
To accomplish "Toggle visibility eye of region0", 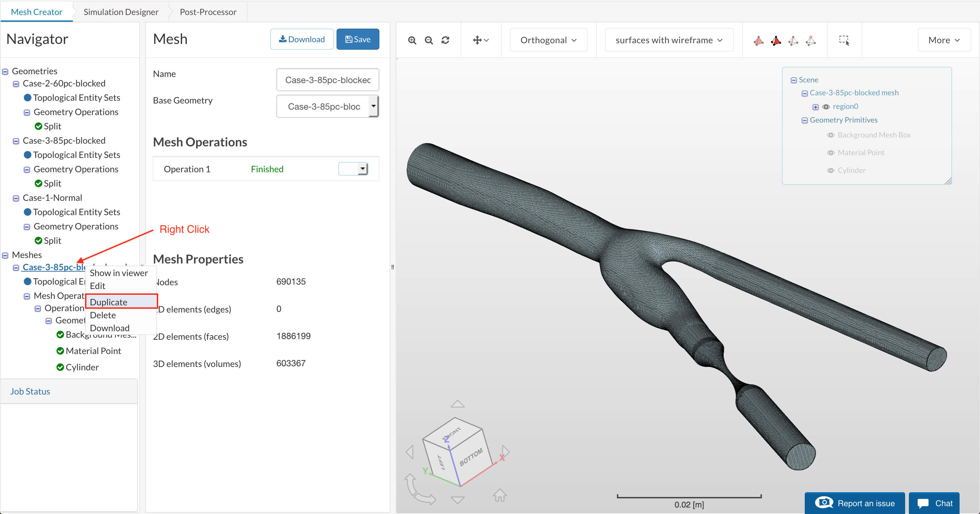I will click(826, 107).
